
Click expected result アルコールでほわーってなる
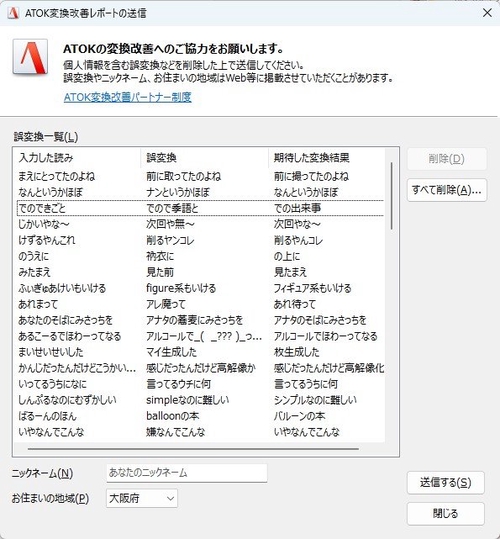(x=325, y=336)
